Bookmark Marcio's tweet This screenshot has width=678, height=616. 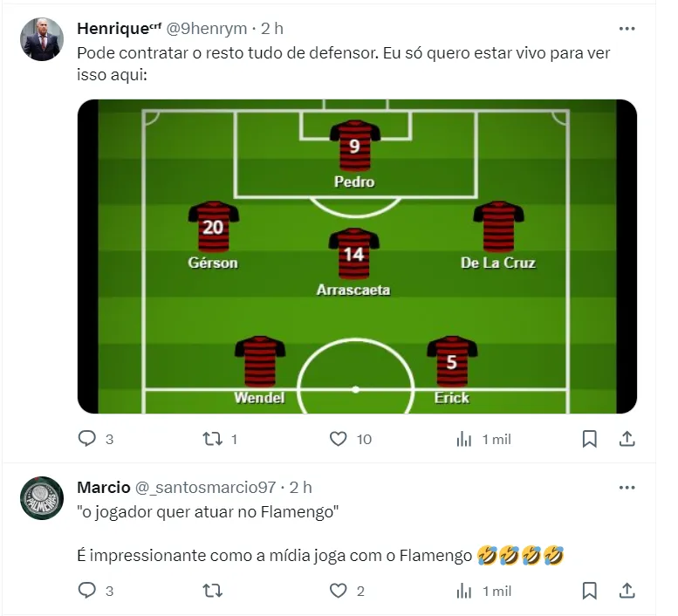click(x=589, y=591)
